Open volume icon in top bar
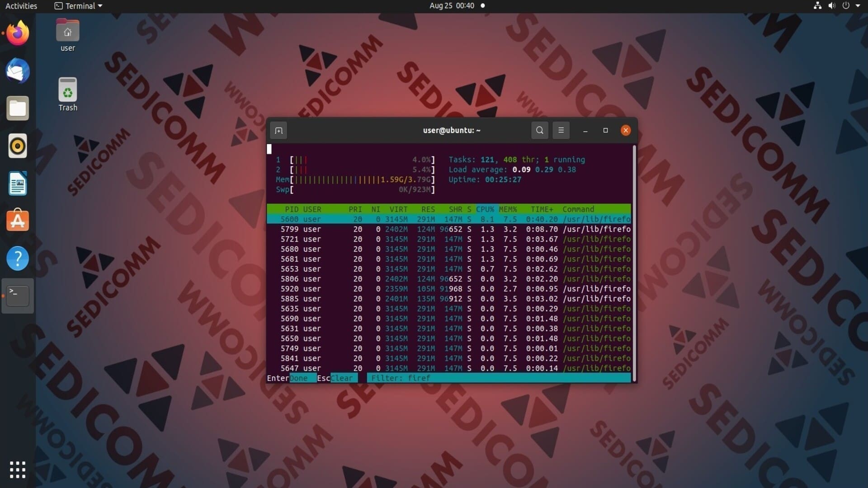This screenshot has width=868, height=488. (x=832, y=6)
